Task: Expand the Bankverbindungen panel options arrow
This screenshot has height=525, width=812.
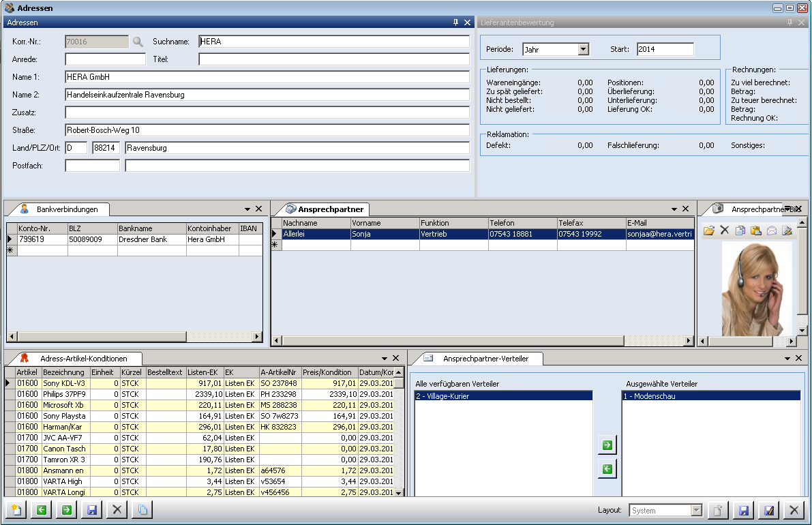Action: [247, 209]
